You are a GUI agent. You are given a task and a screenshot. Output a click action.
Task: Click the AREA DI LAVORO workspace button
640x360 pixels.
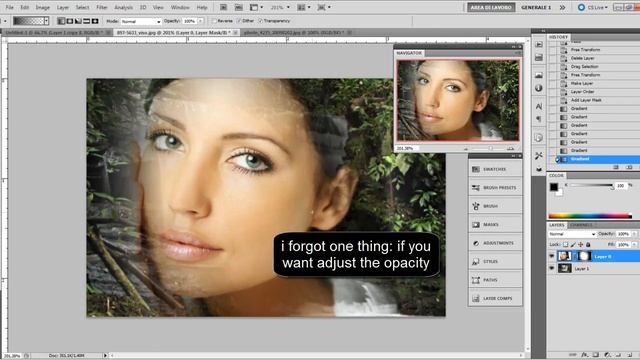491,7
